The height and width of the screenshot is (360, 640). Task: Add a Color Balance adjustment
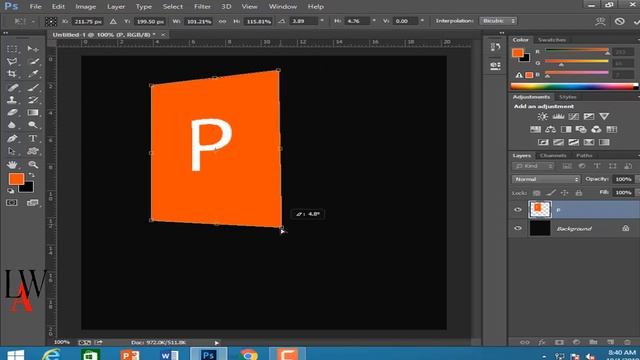click(x=551, y=130)
